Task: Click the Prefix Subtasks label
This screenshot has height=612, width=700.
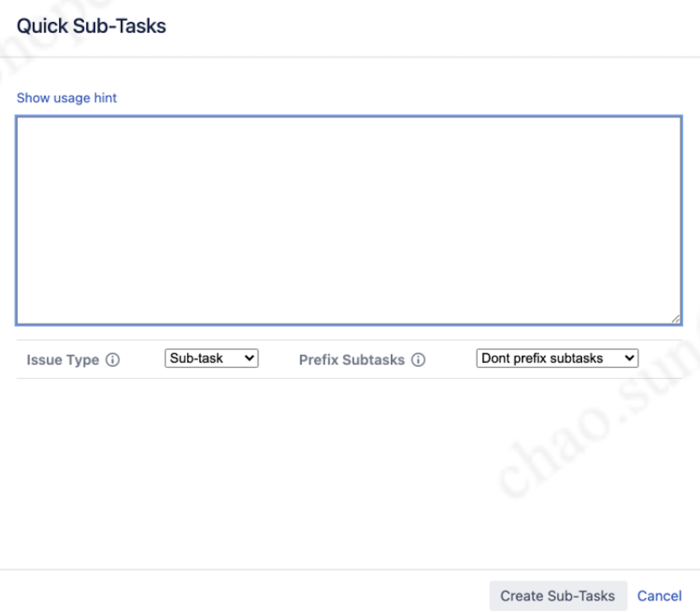Action: tap(352, 360)
